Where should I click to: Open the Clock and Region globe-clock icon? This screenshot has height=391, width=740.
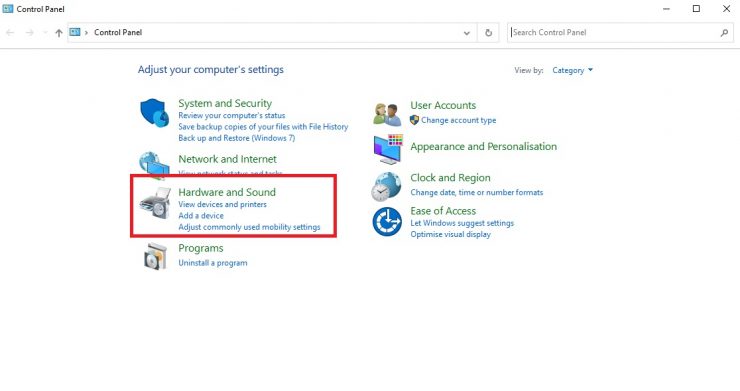pos(387,187)
